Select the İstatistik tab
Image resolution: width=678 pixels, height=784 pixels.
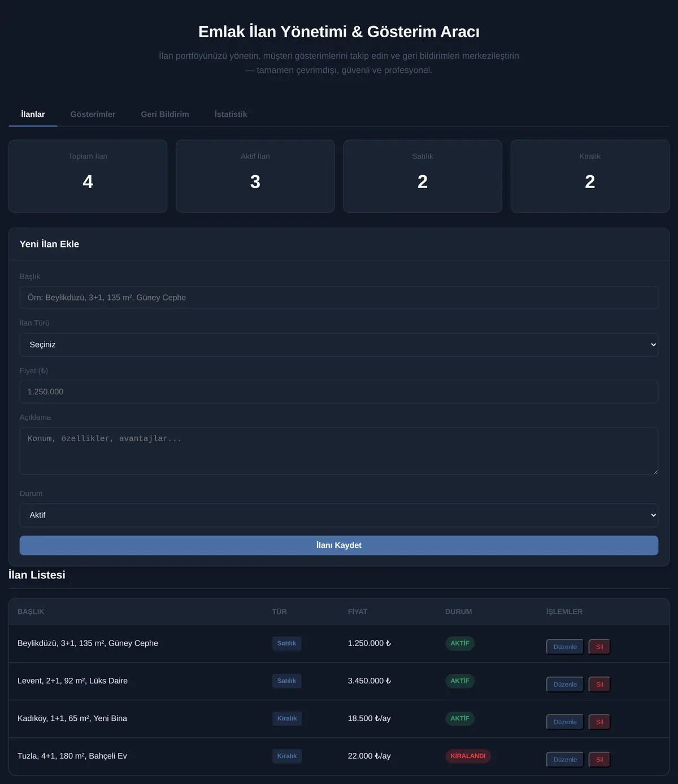click(x=231, y=114)
